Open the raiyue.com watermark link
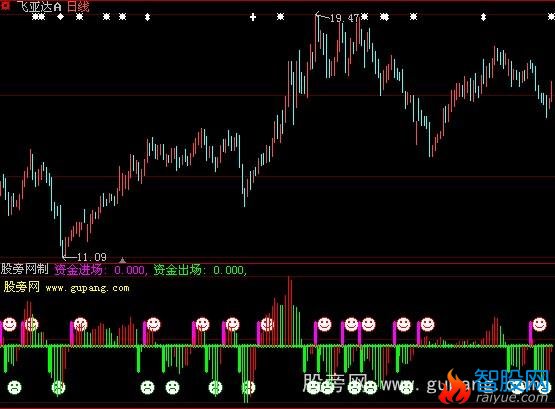The image size is (555, 409). pyautogui.click(x=512, y=398)
